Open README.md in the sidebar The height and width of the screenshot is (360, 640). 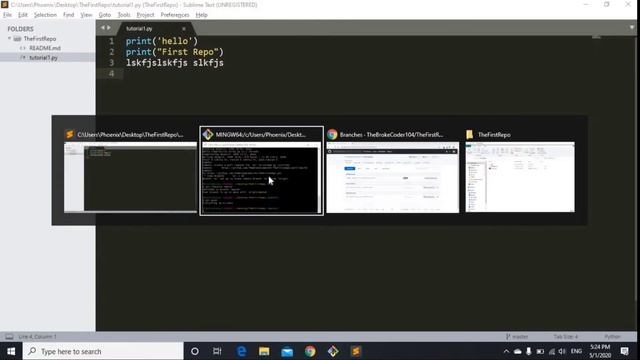[45, 48]
